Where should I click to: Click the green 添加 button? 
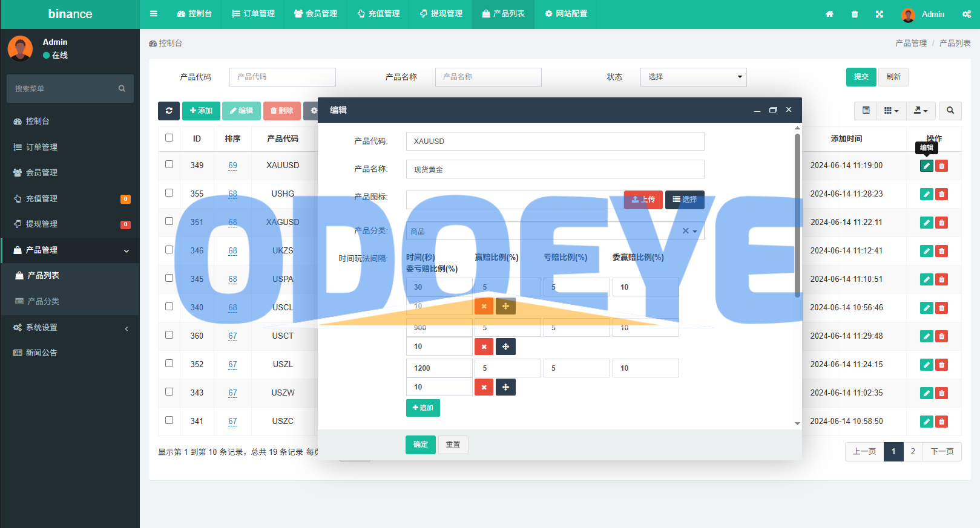click(x=201, y=111)
